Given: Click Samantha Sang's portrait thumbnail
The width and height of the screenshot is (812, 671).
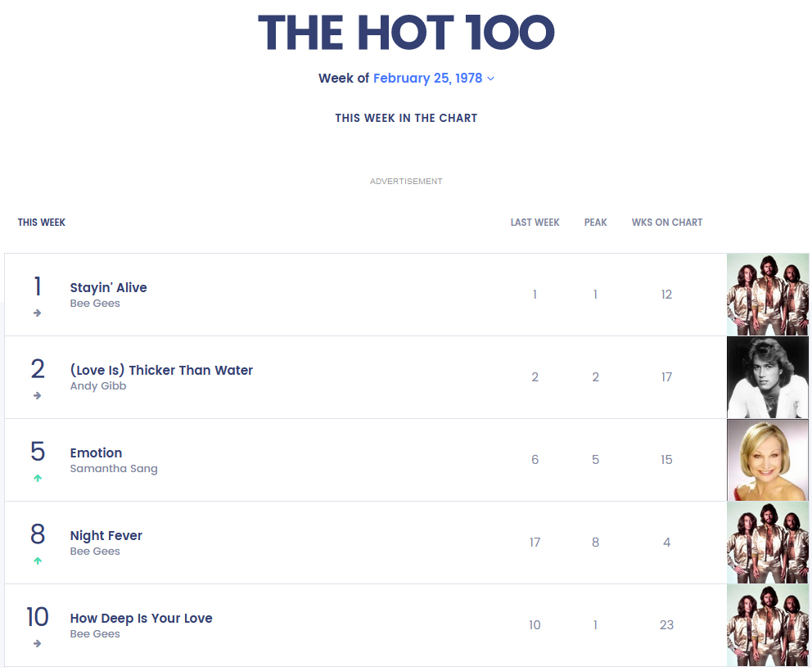Looking at the screenshot, I should click(x=767, y=460).
